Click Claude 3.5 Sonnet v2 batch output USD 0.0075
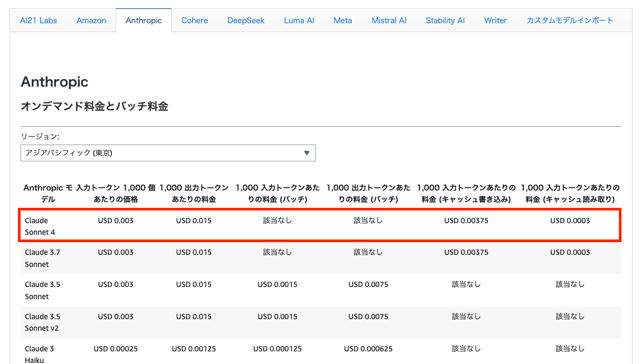 click(368, 317)
